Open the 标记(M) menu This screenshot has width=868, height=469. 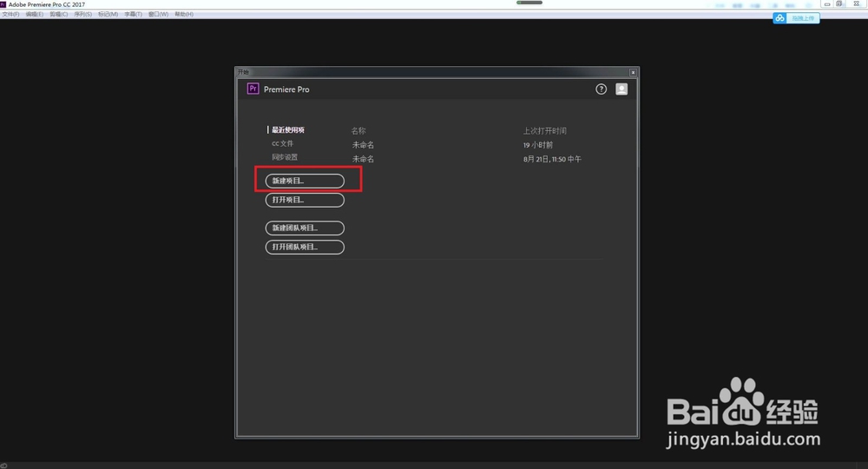tap(108, 15)
